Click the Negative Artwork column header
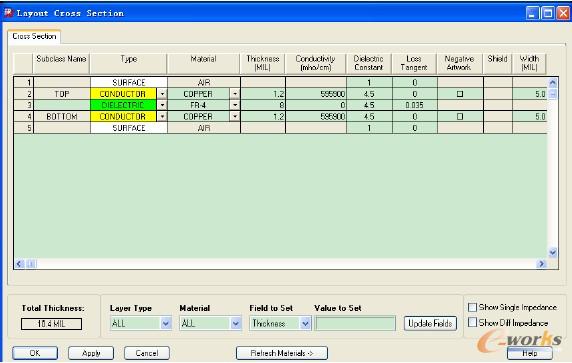 [459, 63]
